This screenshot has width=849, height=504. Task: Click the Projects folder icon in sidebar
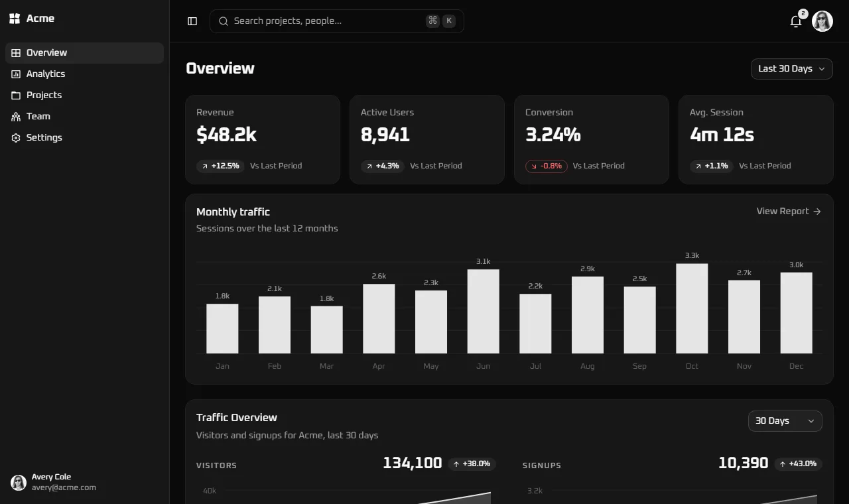pos(16,95)
